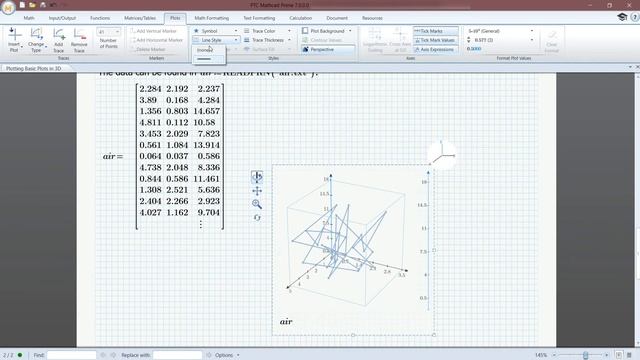
Task: Click the Add Horizontal Marker button
Action: [156, 40]
